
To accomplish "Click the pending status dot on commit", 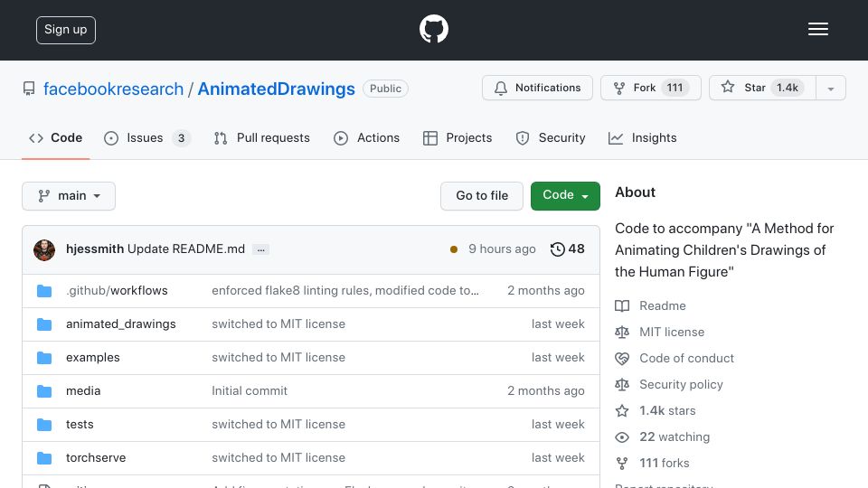I will [454, 249].
